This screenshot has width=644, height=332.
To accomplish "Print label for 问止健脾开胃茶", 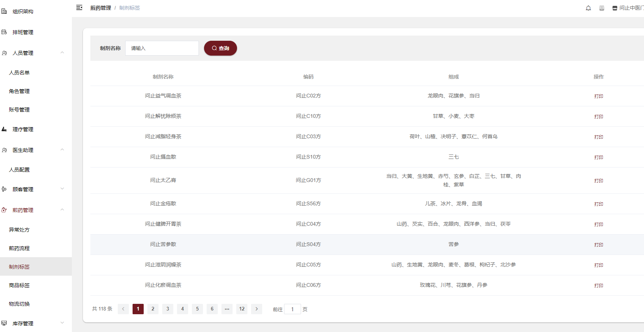I will (x=598, y=224).
